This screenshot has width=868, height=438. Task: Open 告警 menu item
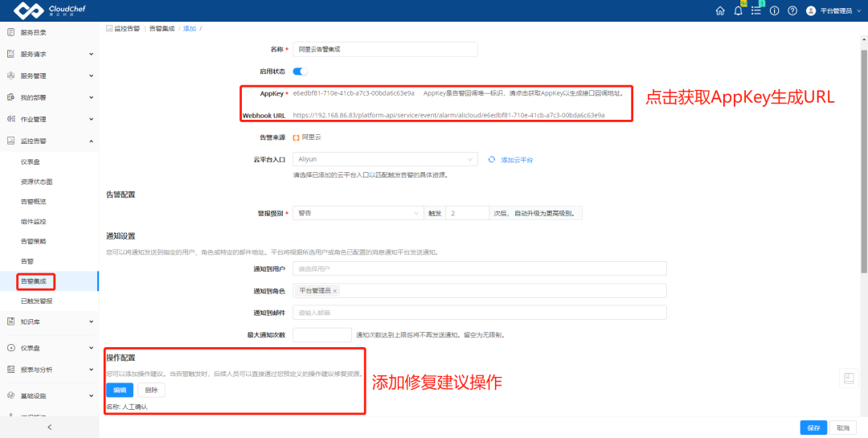(27, 261)
